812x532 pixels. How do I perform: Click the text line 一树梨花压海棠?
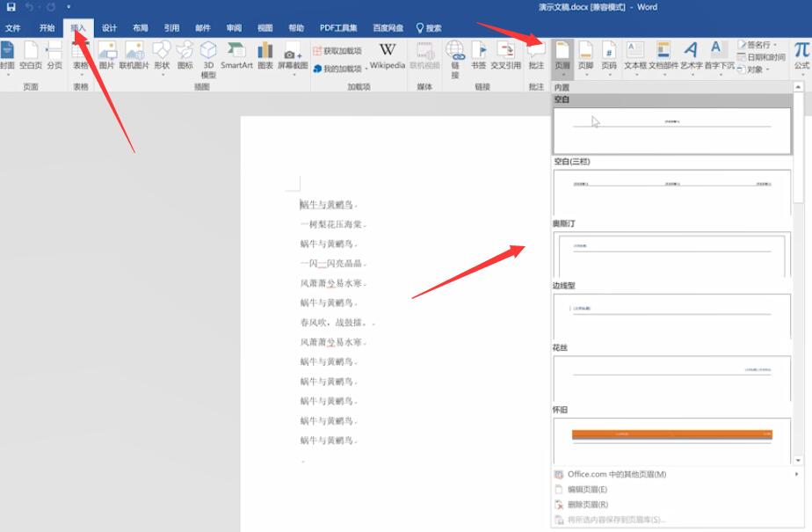point(333,224)
